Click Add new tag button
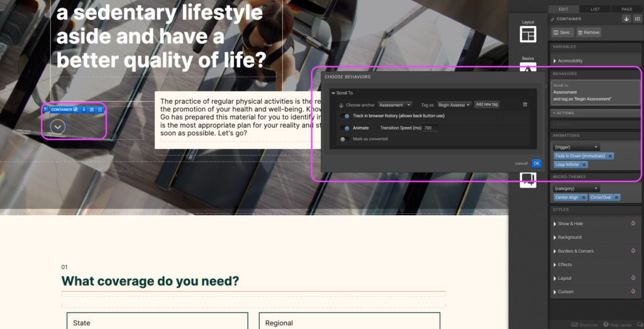Screen dimensions: 644x329 487,104
